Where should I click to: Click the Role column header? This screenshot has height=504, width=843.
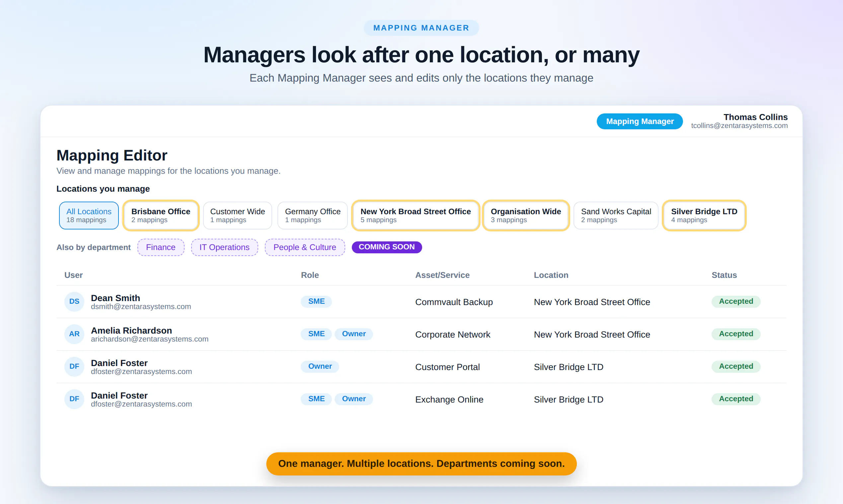pyautogui.click(x=310, y=275)
